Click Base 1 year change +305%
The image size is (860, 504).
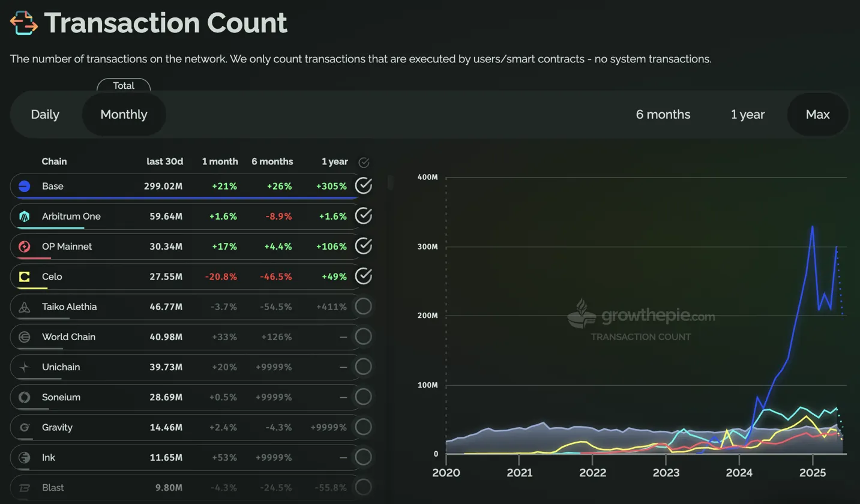331,187
